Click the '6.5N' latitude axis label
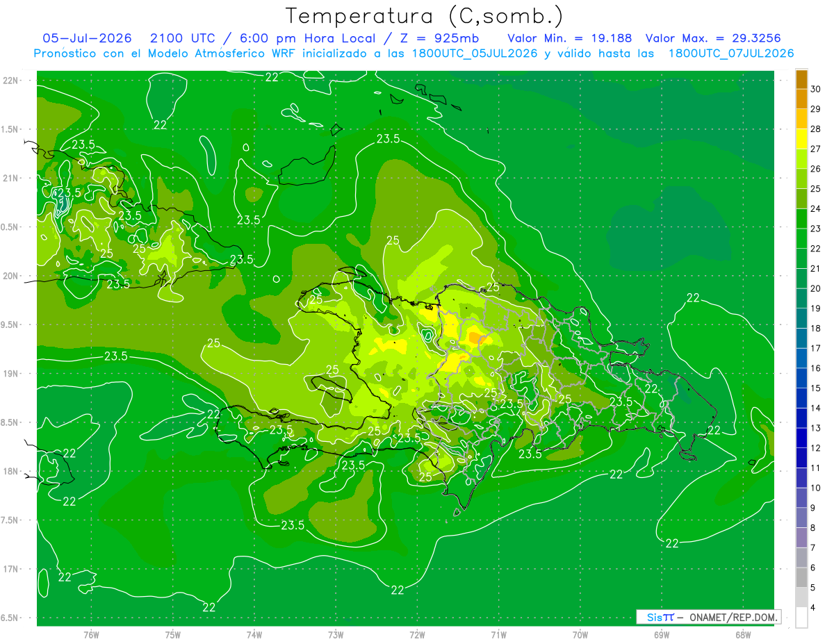This screenshot has width=834, height=644. (x=10, y=618)
